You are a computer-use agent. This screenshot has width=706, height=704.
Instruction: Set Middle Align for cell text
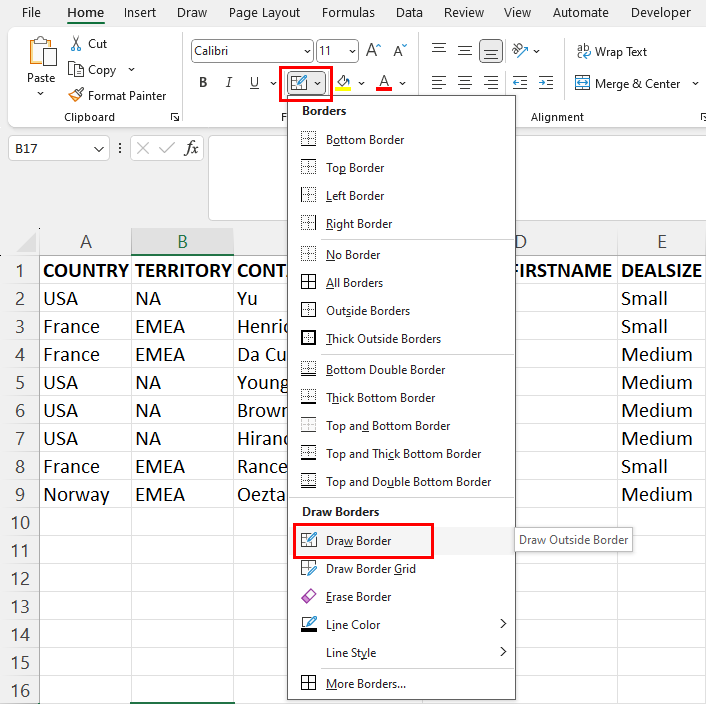(x=465, y=50)
